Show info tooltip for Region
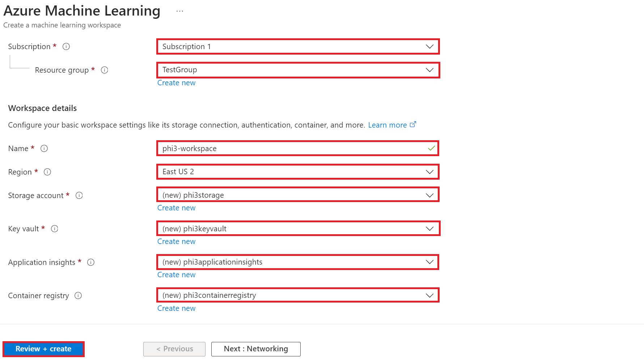 click(47, 172)
